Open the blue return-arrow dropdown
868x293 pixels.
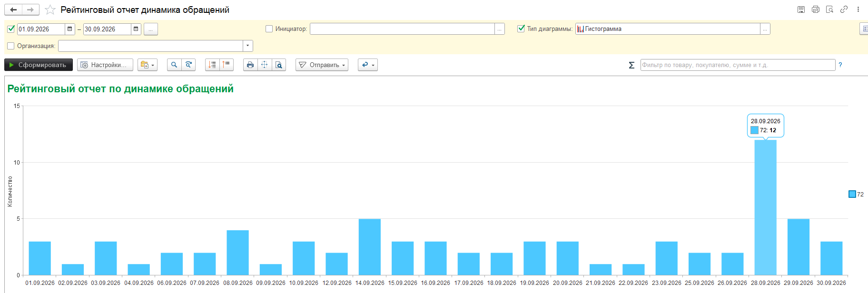pyautogui.click(x=368, y=65)
